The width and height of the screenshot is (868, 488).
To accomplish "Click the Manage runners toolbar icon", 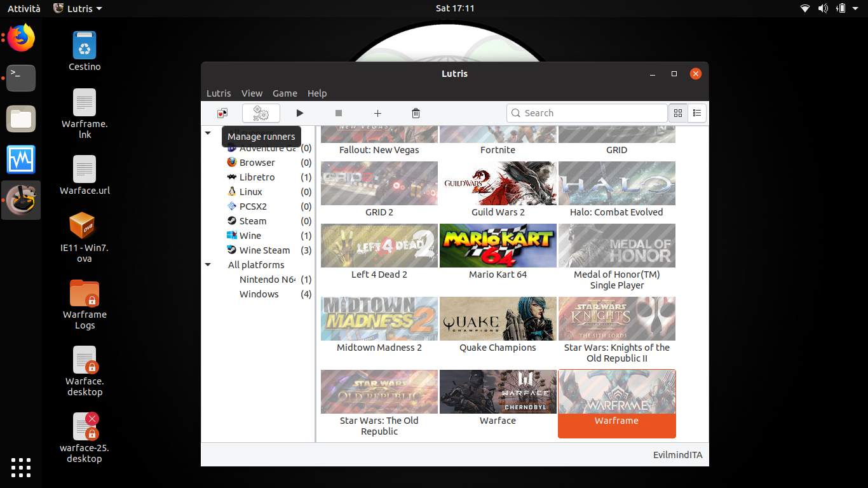I will coord(261,113).
